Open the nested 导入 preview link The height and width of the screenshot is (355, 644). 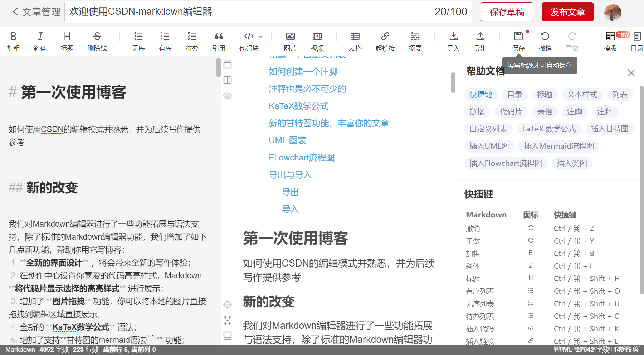(x=290, y=209)
